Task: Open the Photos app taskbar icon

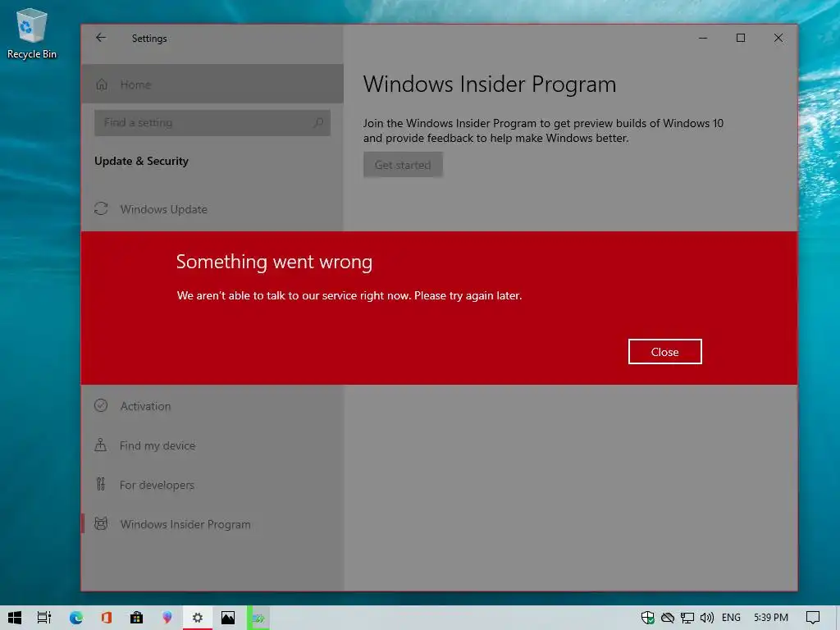Action: coord(228,618)
